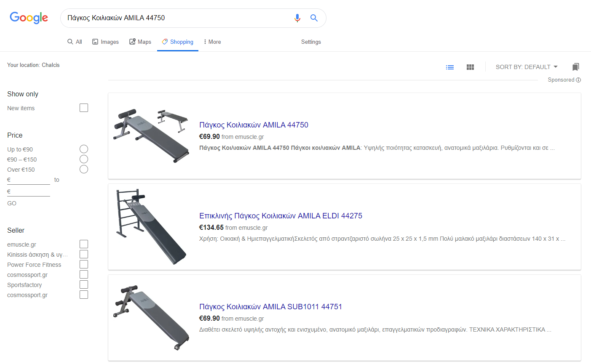
Task: Check the Sportsfactory seller checkbox
Action: point(84,284)
